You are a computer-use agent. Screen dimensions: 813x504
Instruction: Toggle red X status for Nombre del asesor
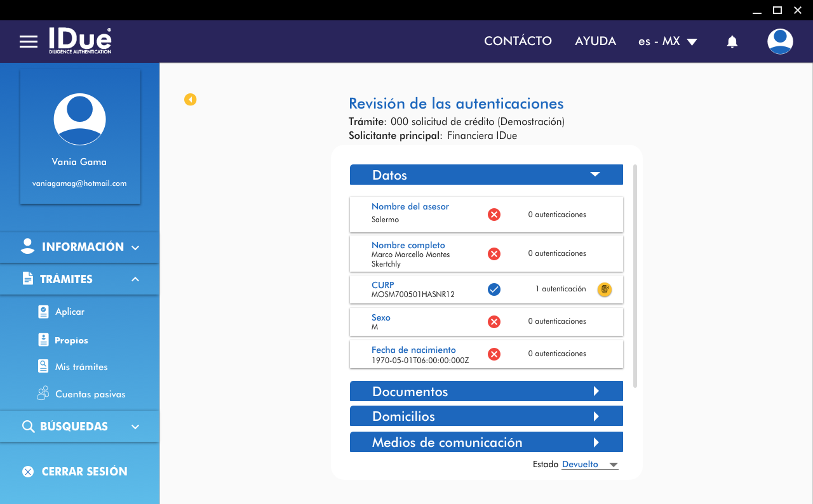point(494,215)
